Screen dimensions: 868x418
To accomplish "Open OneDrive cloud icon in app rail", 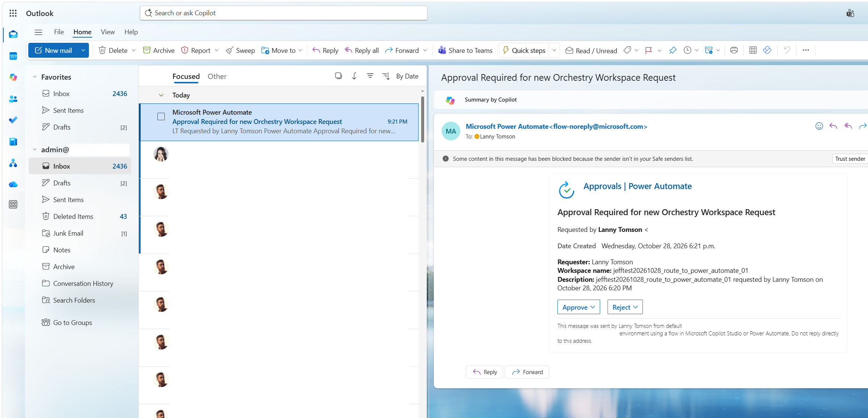I will click(13, 184).
